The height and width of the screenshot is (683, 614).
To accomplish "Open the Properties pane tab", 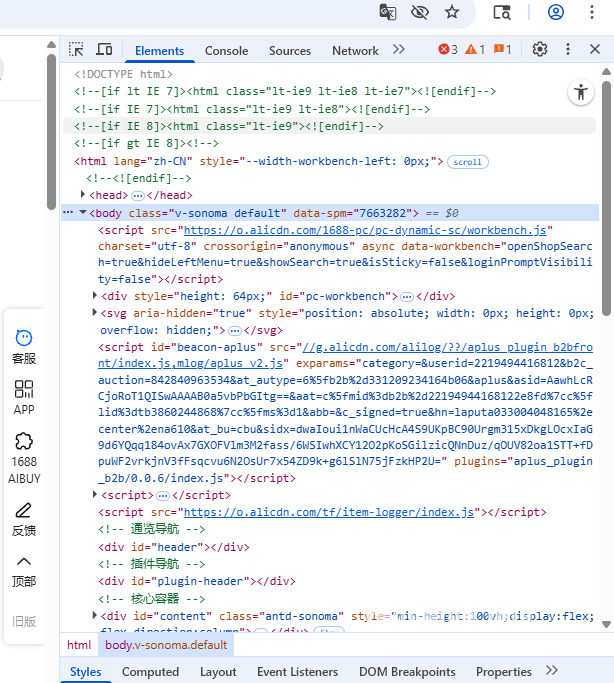I will point(504,672).
